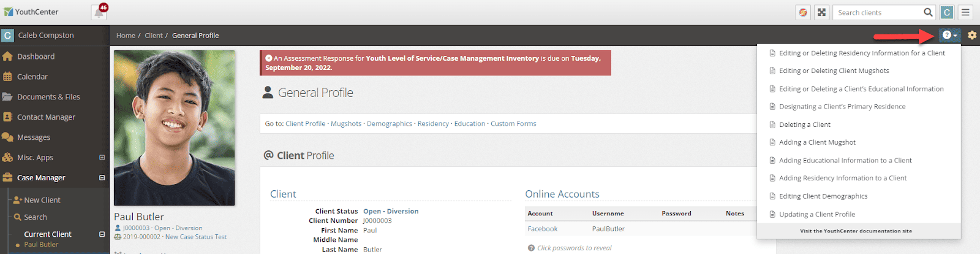
Task: Open the Facebook account link
Action: coord(543,229)
